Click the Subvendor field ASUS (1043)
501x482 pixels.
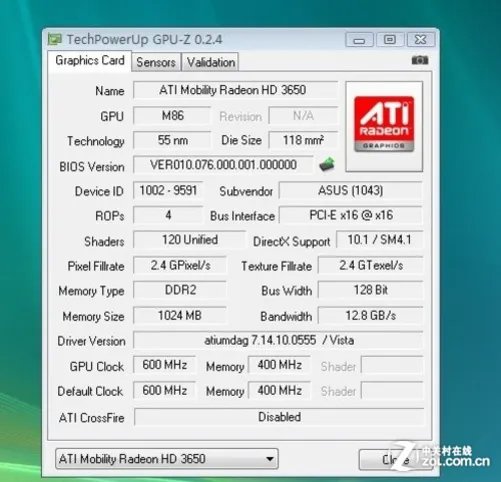[x=351, y=190]
